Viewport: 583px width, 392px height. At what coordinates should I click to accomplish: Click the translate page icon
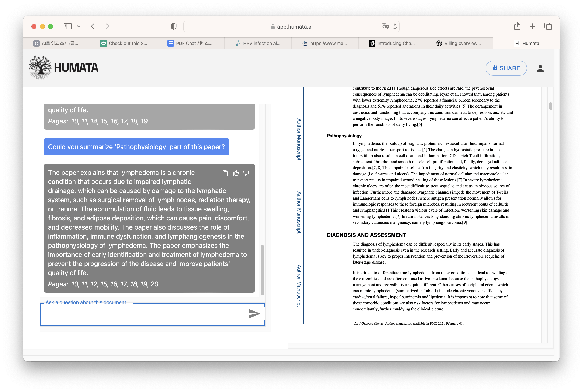385,26
